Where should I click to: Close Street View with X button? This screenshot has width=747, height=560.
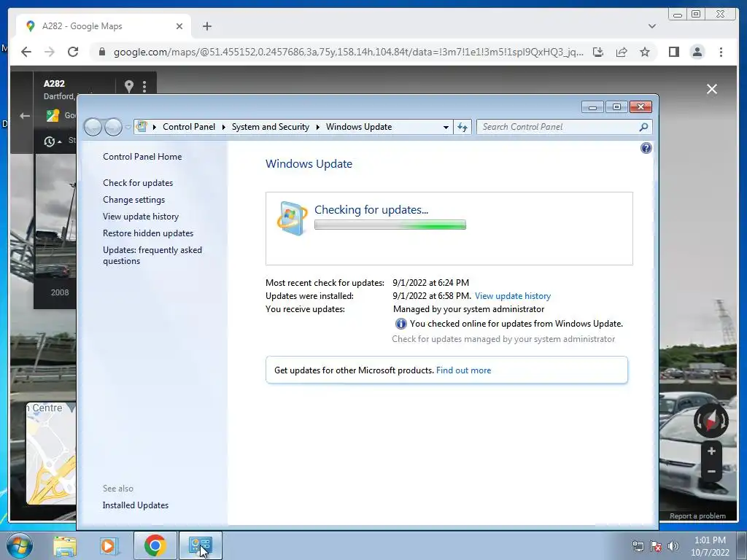click(x=712, y=89)
